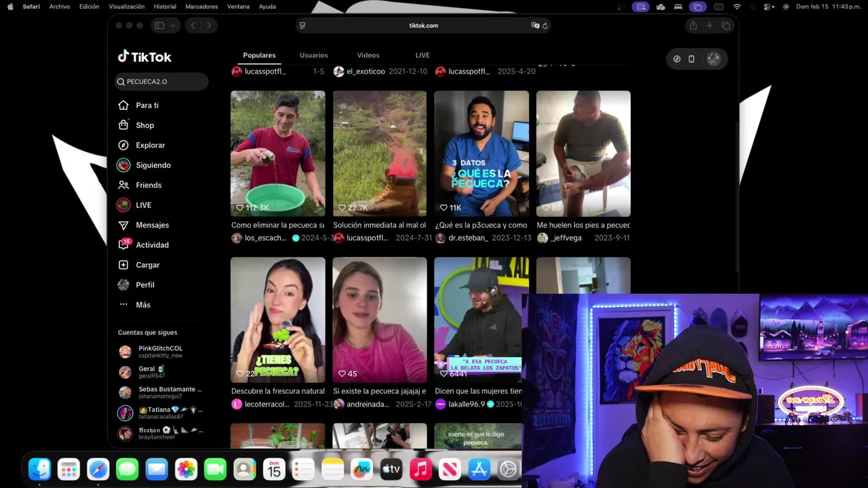Viewport: 868px width, 488px height.
Task: Visit _jeffvega creator profile
Action: pyautogui.click(x=566, y=238)
